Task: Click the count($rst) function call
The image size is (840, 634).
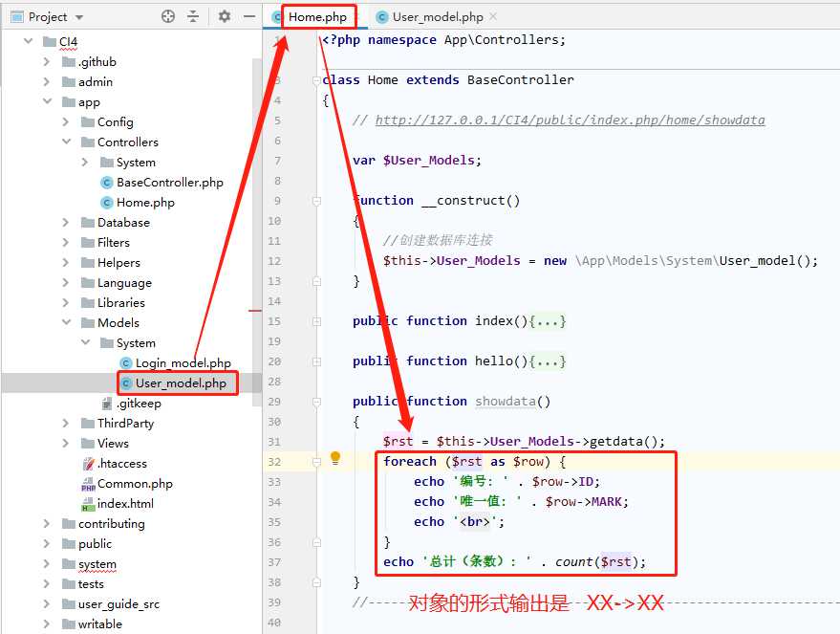Action: click(x=596, y=561)
